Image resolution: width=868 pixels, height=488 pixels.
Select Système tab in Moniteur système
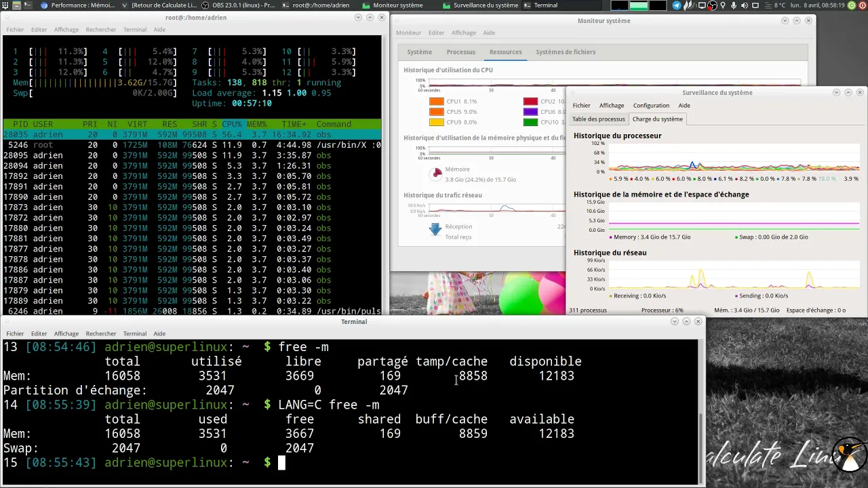click(420, 52)
